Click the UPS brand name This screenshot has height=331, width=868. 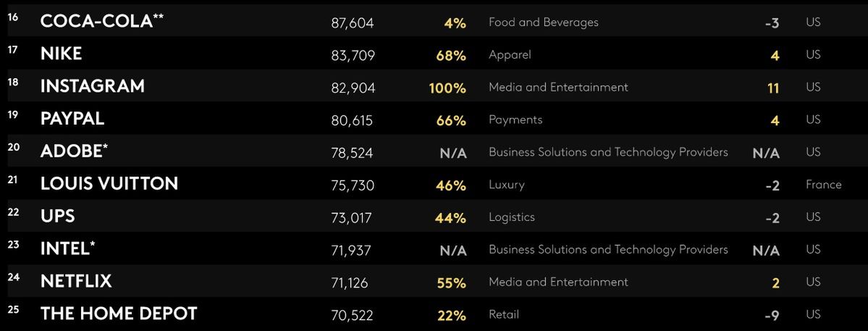click(57, 217)
